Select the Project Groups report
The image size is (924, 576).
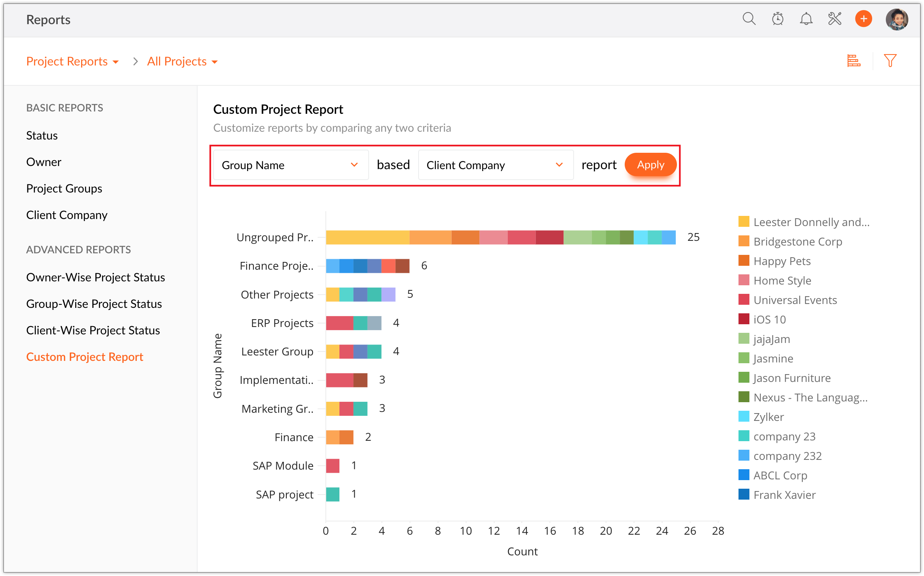tap(64, 189)
